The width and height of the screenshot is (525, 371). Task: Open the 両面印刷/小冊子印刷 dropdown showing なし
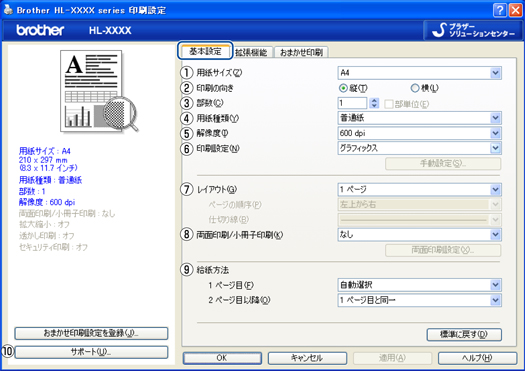pos(420,235)
